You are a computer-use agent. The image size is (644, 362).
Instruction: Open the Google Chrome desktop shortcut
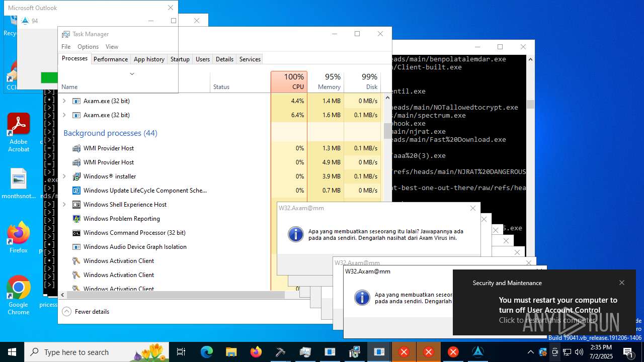pyautogui.click(x=19, y=296)
